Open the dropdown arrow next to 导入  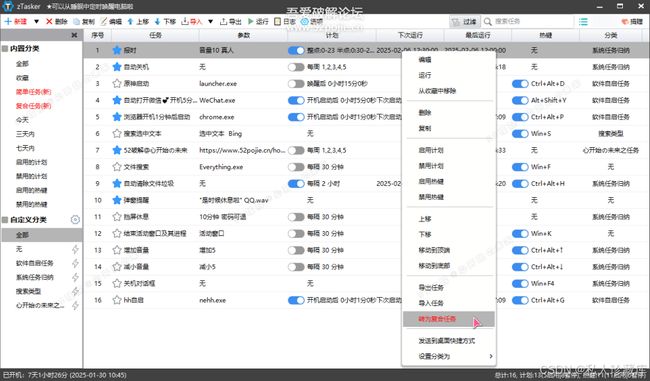[x=210, y=21]
